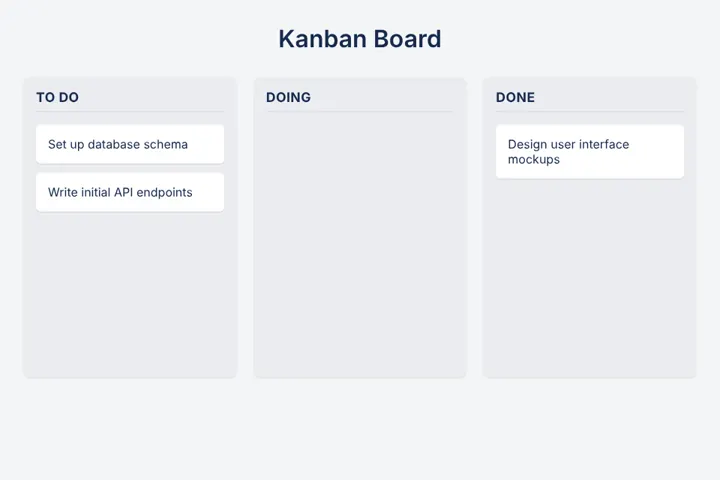Image resolution: width=720 pixels, height=480 pixels.
Task: Open the "Write initial API endpoints" card
Action: (x=130, y=192)
